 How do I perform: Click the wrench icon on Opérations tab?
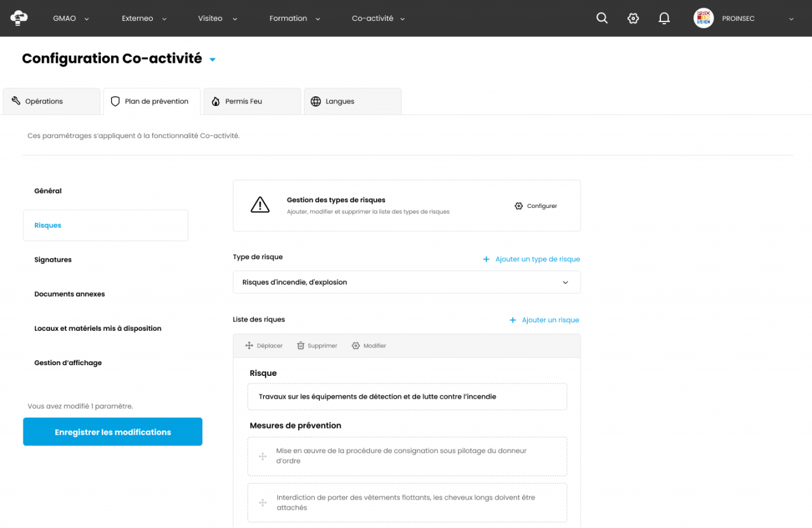pos(16,101)
